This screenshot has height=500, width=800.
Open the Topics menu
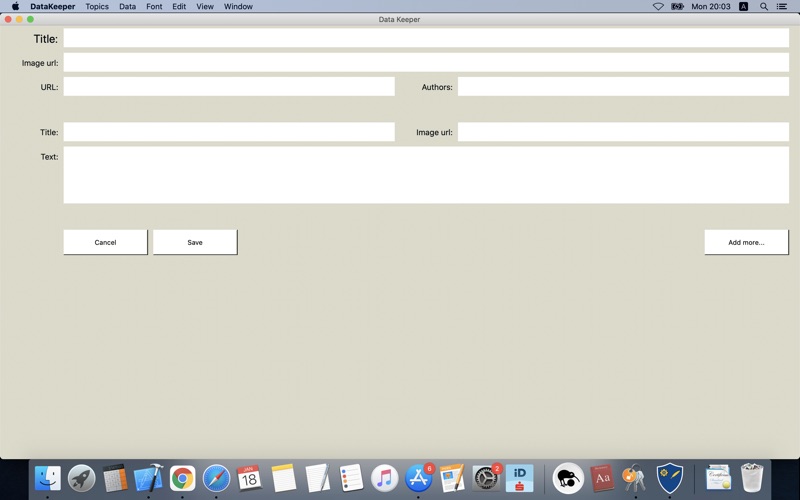[97, 7]
